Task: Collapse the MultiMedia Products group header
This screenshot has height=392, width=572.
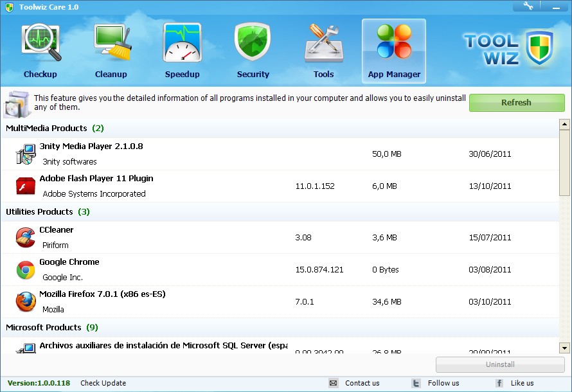Action: [x=280, y=128]
